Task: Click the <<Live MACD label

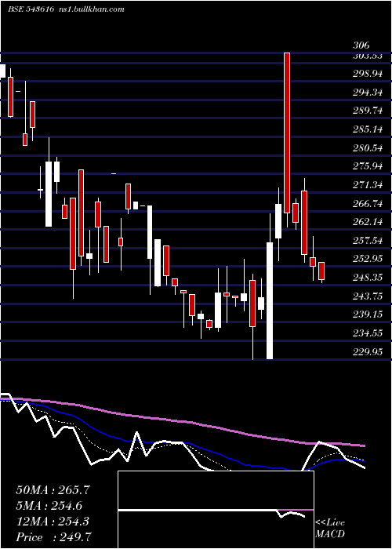Action: [x=330, y=529]
